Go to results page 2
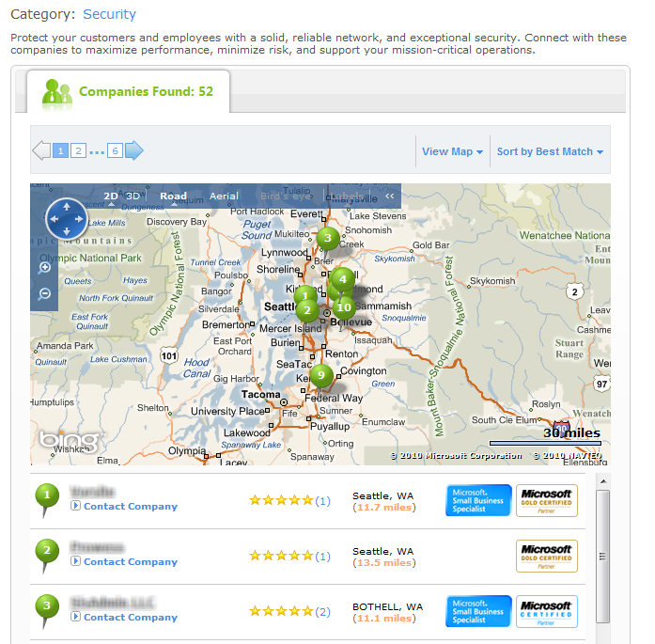Image resolution: width=655 pixels, height=644 pixels. (x=78, y=150)
